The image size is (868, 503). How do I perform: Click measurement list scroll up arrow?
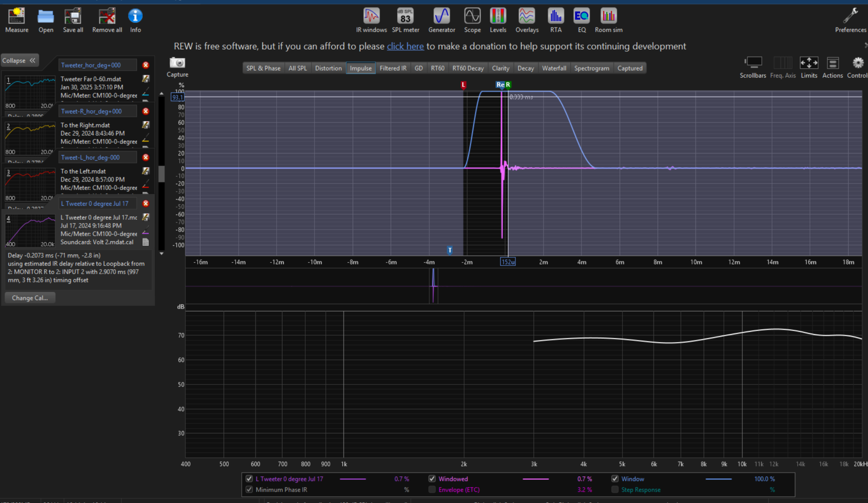coord(161,93)
